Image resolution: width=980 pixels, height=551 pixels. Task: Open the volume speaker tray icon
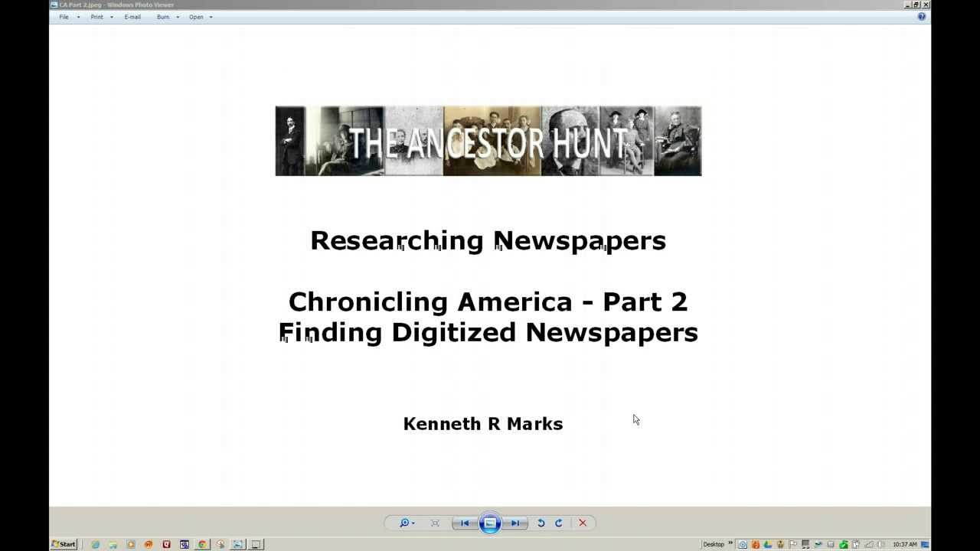click(881, 544)
